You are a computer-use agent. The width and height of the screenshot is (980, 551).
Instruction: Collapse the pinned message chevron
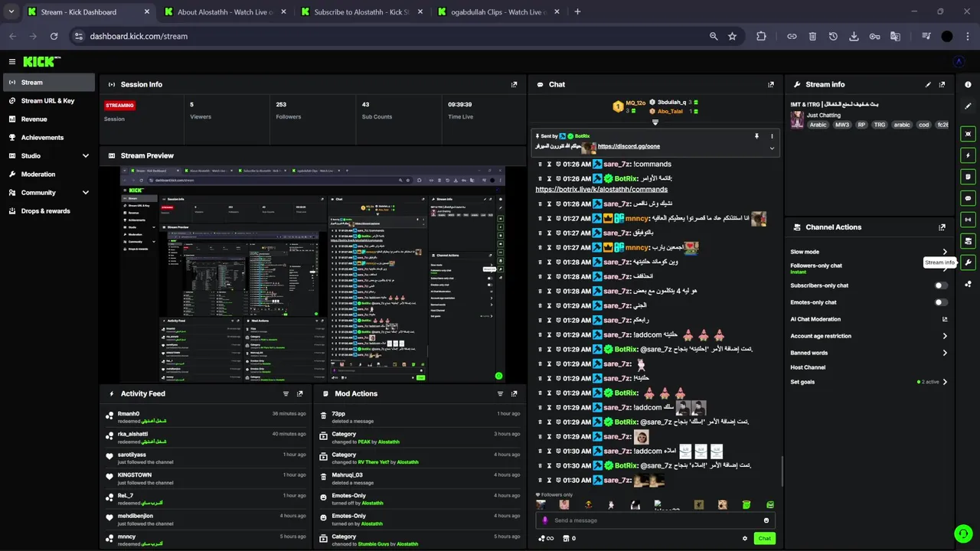point(772,148)
